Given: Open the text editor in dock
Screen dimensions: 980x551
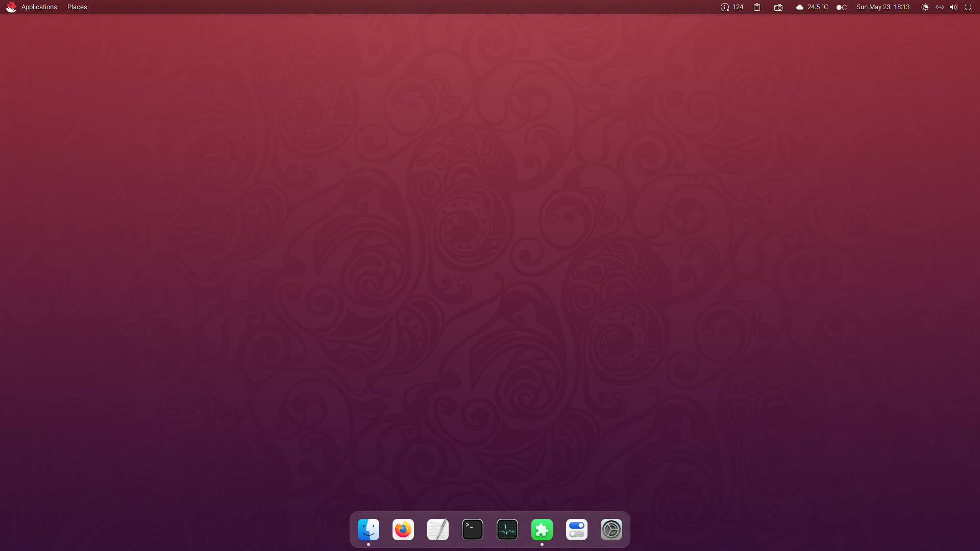Looking at the screenshot, I should click(438, 530).
